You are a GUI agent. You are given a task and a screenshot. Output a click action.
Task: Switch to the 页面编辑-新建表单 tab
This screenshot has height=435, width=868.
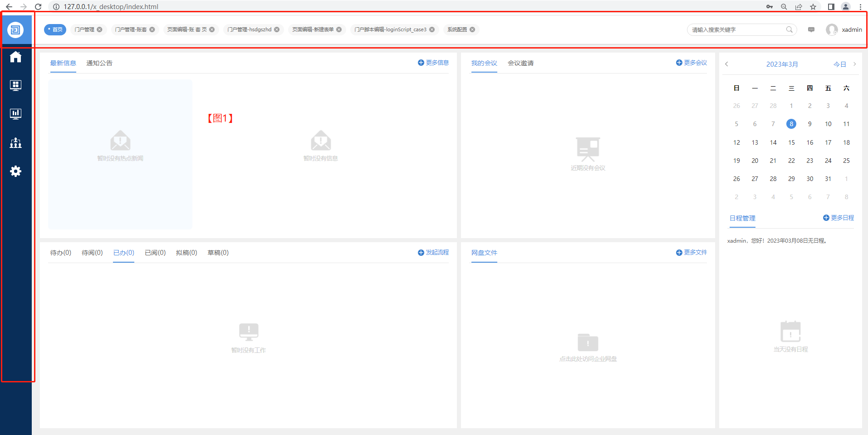313,29
